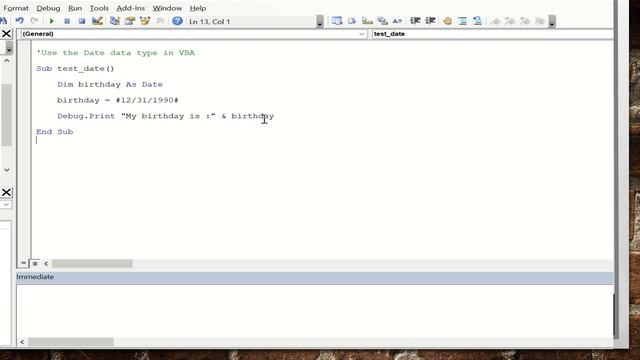Viewport: 640px width, 360px height.
Task: Click the Outdent icon
Action: pos(430,21)
